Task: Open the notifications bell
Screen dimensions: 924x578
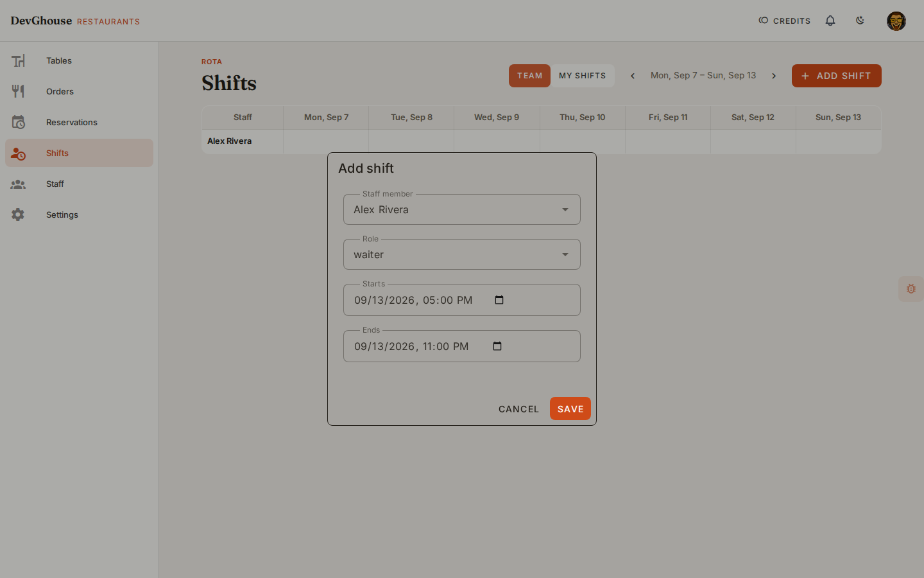Action: (830, 21)
